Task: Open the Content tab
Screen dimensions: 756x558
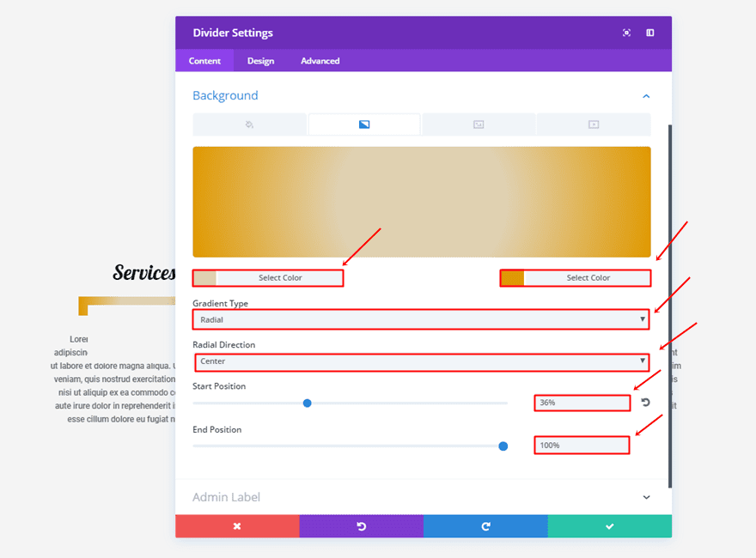Action: [204, 61]
